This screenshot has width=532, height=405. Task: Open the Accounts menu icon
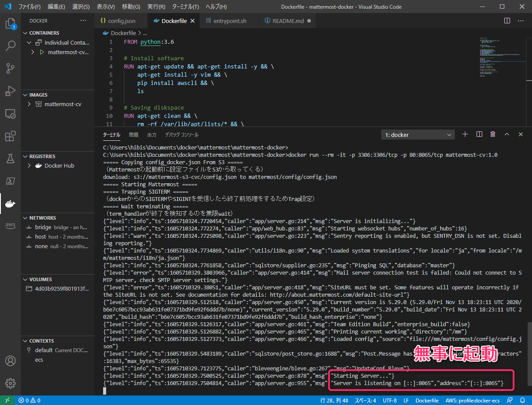[x=10, y=361]
